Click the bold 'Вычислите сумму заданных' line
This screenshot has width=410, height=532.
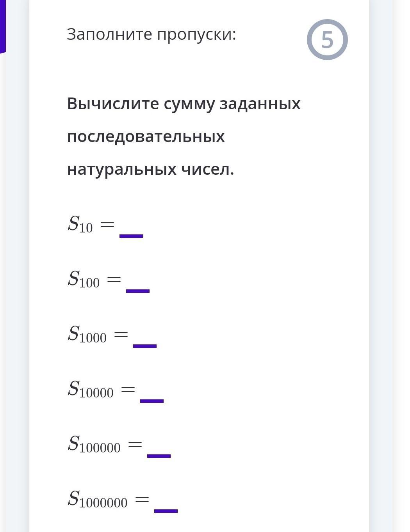click(184, 104)
